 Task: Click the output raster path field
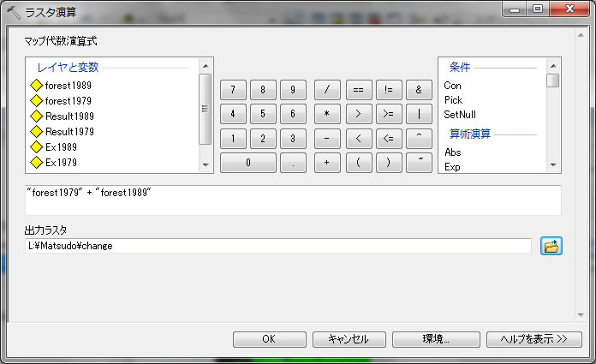point(278,246)
